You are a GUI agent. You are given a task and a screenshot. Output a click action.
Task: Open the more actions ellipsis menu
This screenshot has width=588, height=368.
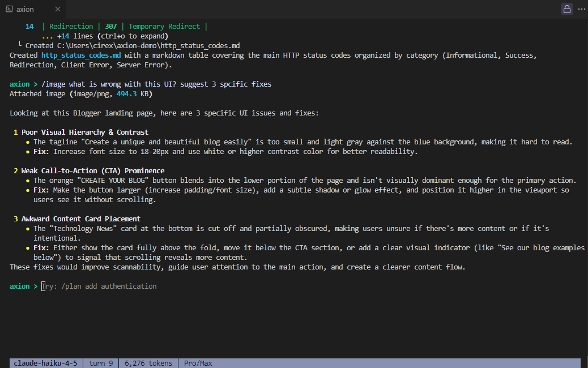(x=582, y=9)
